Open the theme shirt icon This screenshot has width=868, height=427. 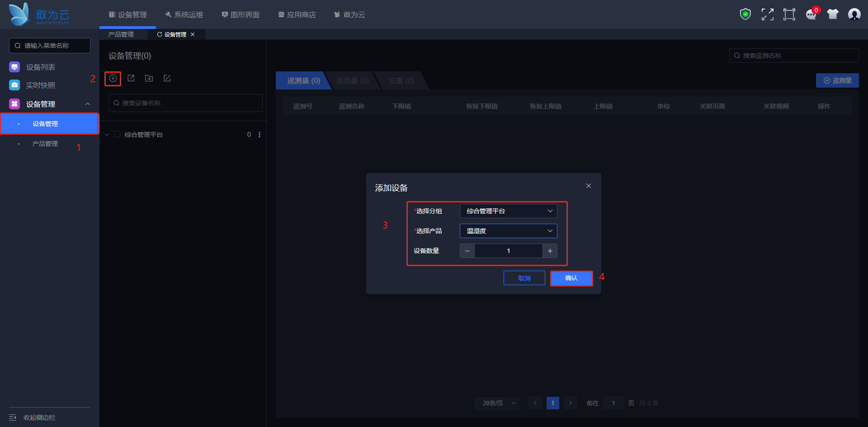point(833,14)
